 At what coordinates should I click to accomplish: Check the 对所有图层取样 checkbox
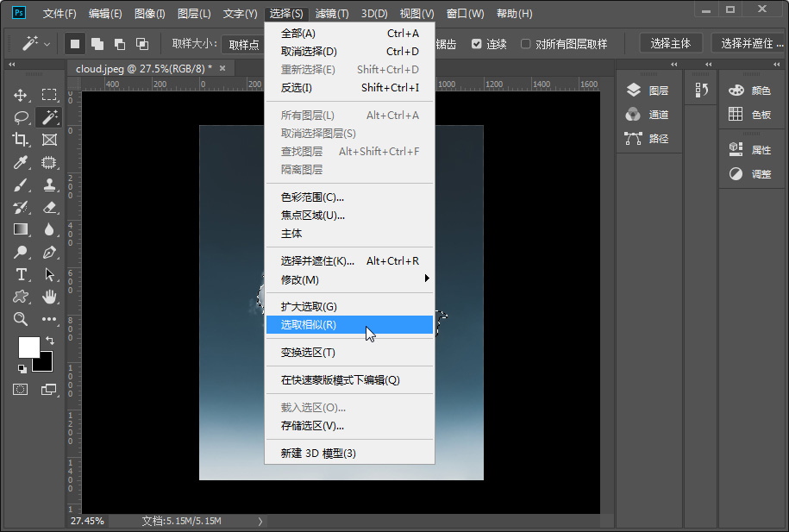525,44
